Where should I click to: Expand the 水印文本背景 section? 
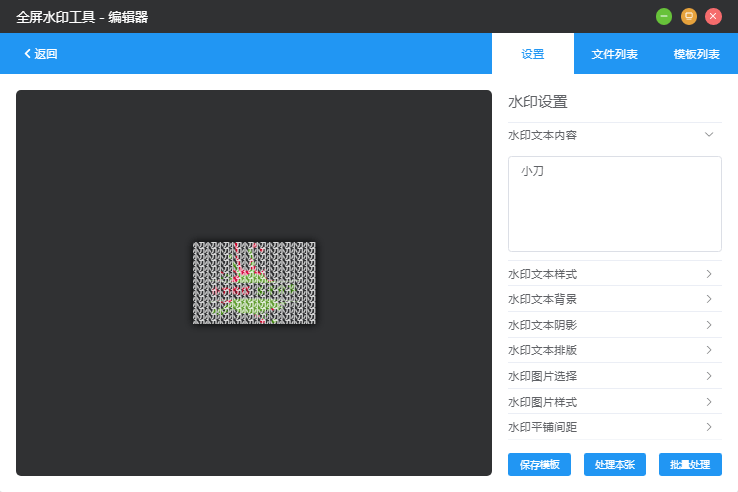[x=614, y=299]
